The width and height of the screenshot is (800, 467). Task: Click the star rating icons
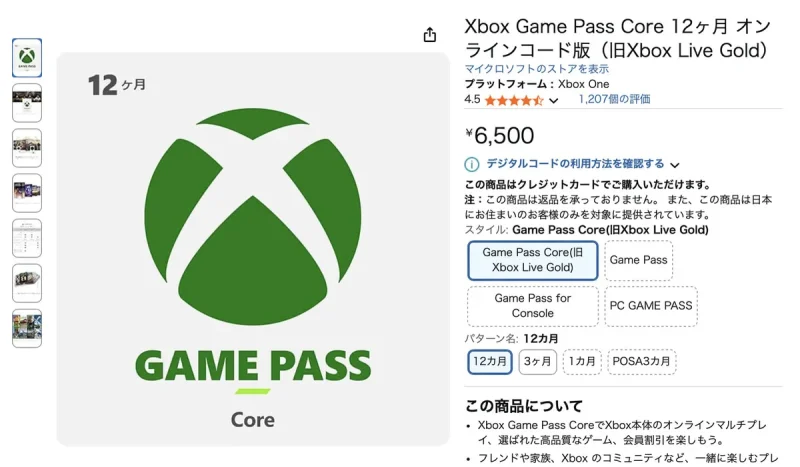pyautogui.click(x=513, y=100)
